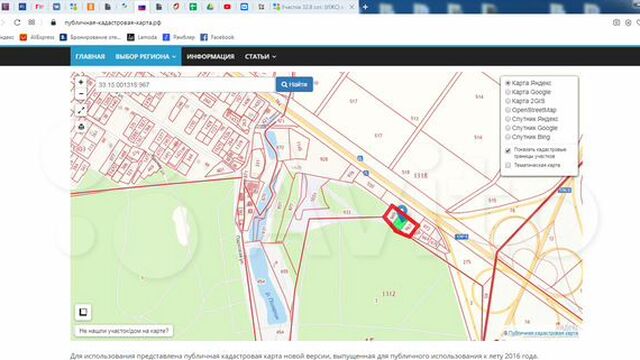
Task: Expand the ВЫБОР РЕГИОНА dropdown
Action: (145, 57)
